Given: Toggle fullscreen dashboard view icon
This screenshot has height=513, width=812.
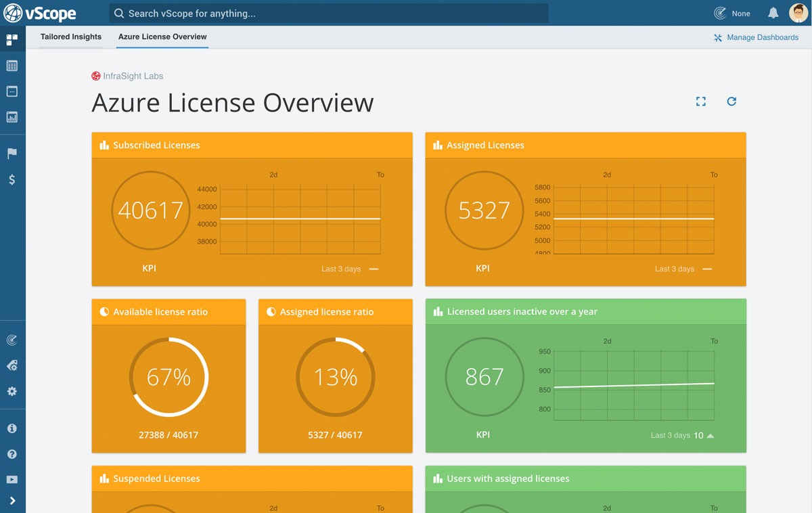Looking at the screenshot, I should [x=701, y=102].
